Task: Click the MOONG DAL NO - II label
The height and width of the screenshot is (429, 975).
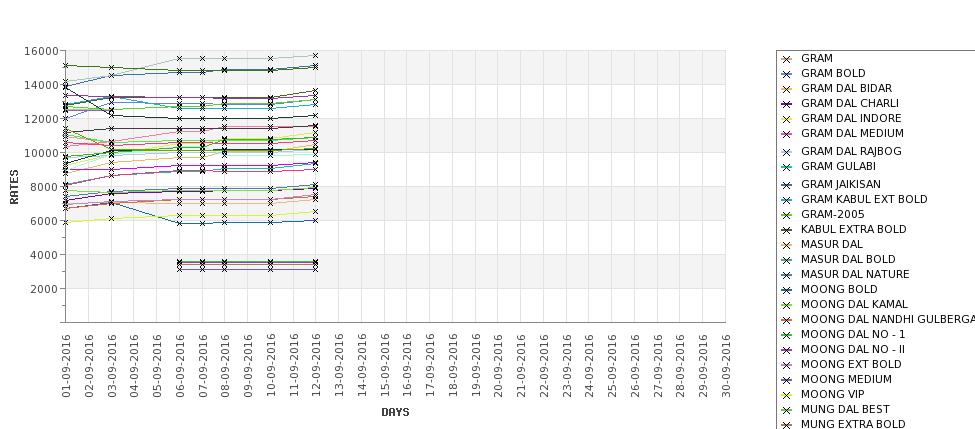Action: (x=853, y=349)
